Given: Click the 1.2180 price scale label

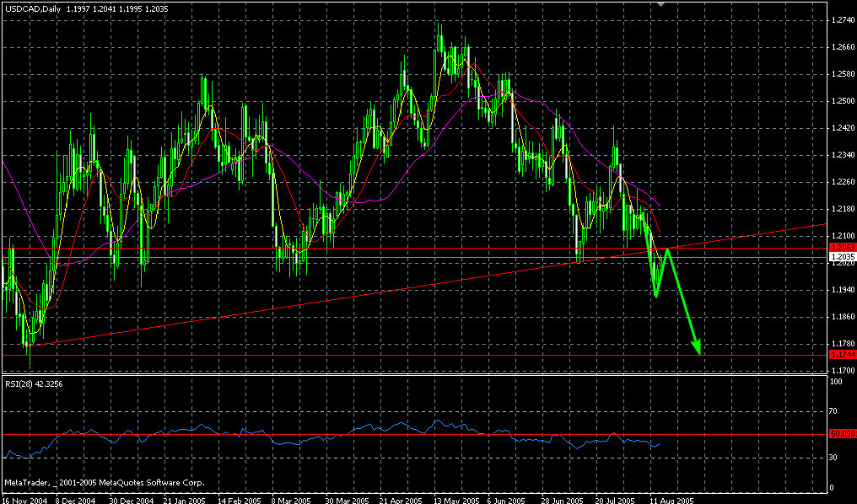Looking at the screenshot, I should click(x=843, y=208).
